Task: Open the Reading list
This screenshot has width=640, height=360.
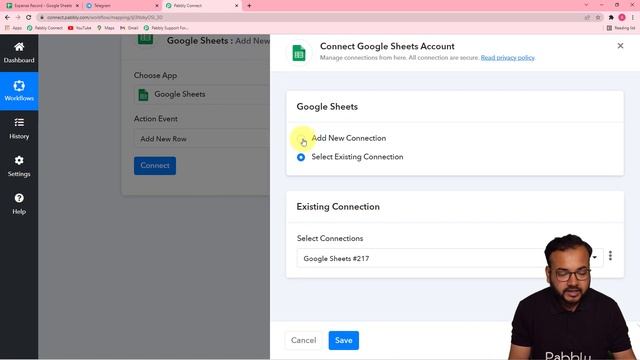Action: point(621,28)
